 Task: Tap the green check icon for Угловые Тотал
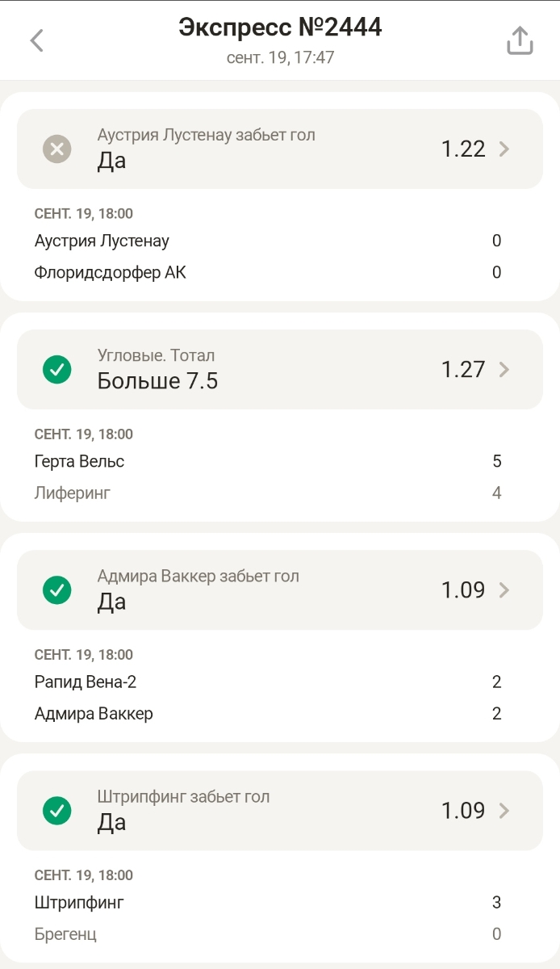[56, 369]
